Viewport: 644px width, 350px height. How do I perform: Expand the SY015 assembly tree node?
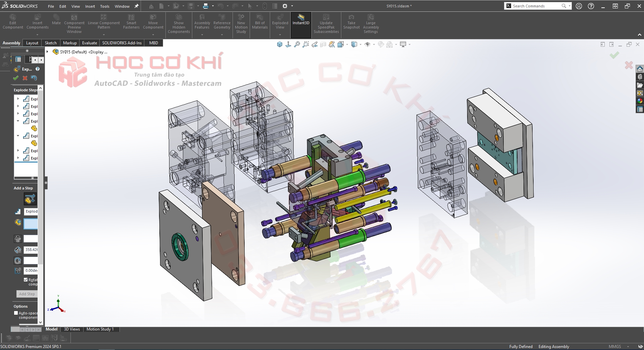pos(47,52)
